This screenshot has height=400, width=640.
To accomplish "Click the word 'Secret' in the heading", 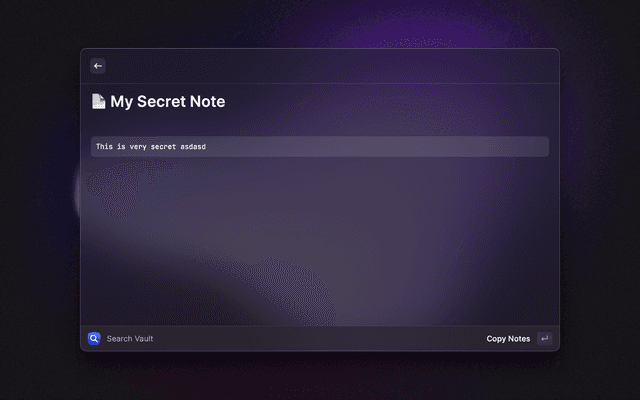I will pyautogui.click(x=161, y=102).
